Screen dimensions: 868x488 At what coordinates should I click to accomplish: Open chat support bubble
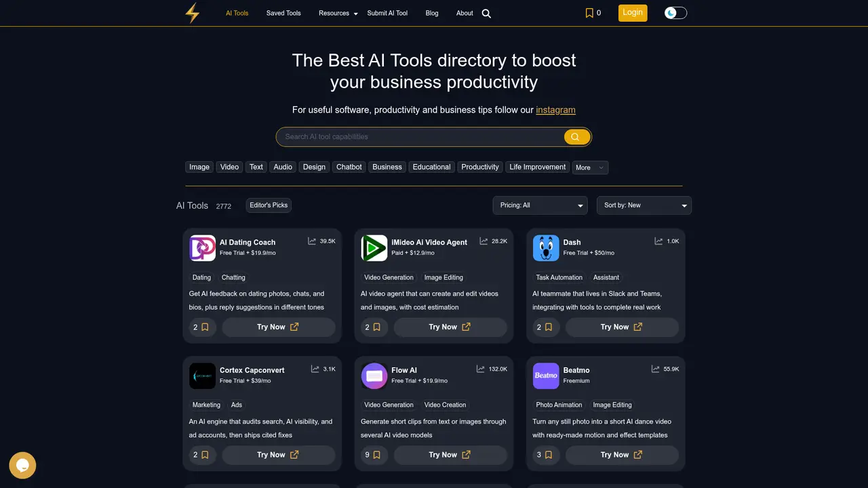22,466
